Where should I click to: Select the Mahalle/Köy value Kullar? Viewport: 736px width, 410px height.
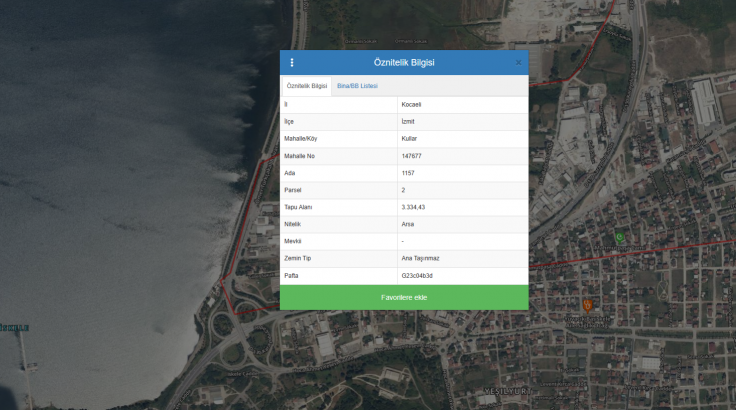pos(409,138)
